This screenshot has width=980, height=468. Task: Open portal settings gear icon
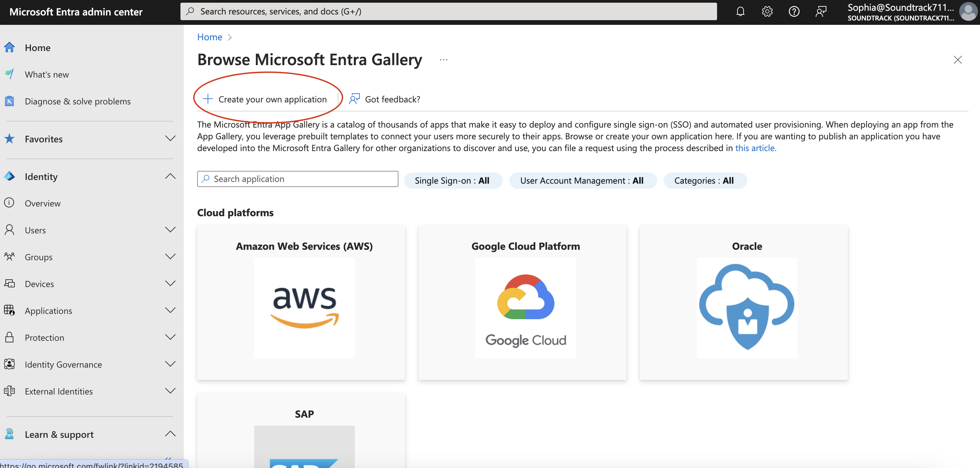click(x=767, y=11)
